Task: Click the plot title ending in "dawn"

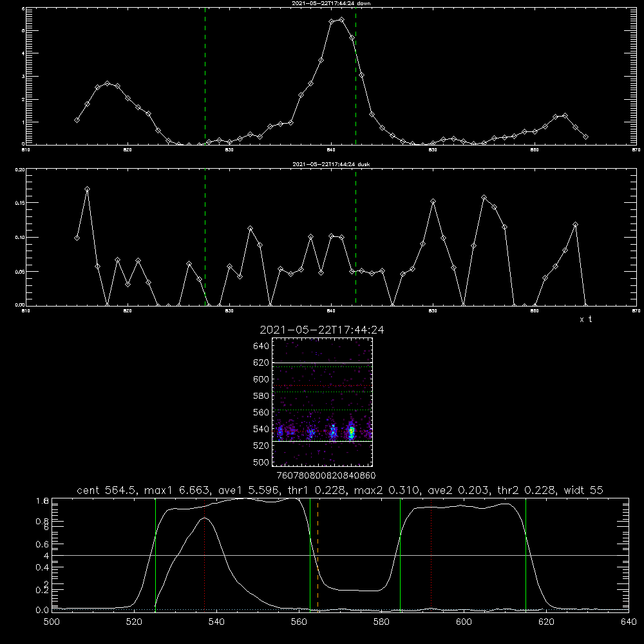Action: 331,3
